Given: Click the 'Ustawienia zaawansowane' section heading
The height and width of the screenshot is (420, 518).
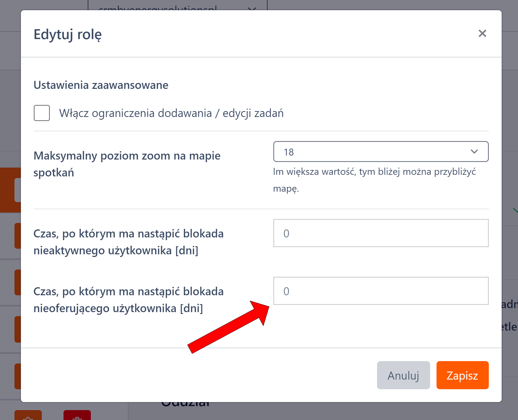Looking at the screenshot, I should point(101,85).
